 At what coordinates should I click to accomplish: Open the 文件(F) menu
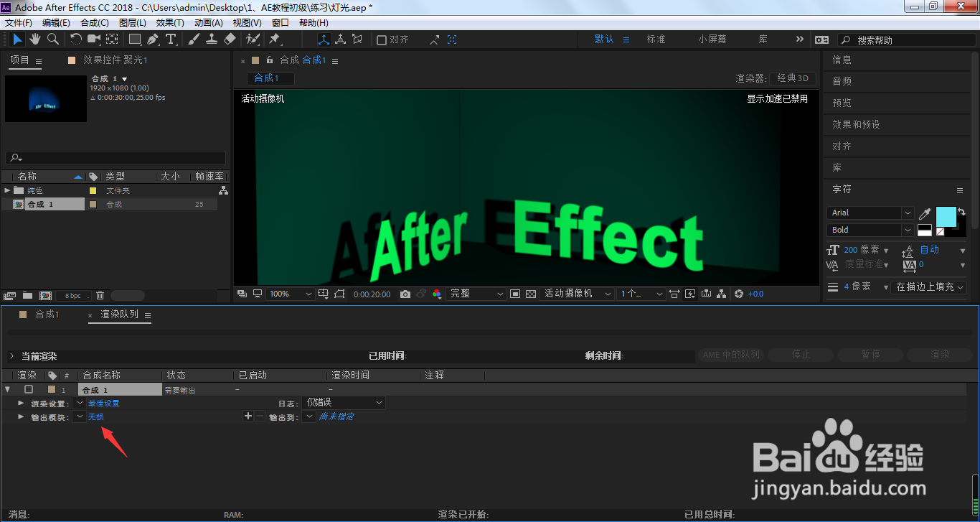[19, 23]
